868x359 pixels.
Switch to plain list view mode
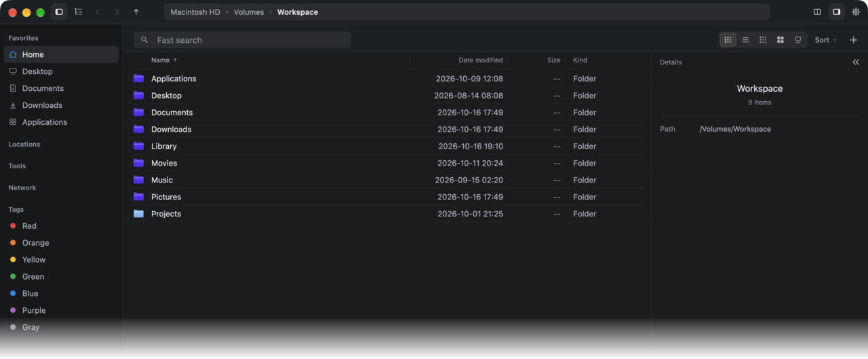(x=745, y=40)
